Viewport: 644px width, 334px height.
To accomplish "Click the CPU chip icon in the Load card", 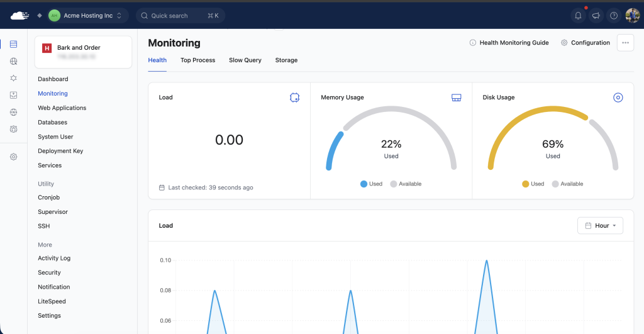I will coord(294,97).
